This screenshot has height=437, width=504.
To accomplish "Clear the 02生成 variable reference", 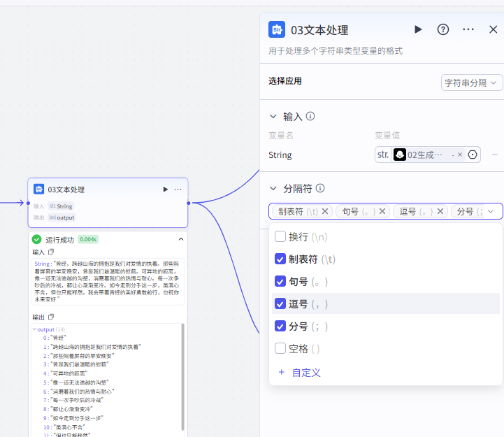I will tap(460, 155).
